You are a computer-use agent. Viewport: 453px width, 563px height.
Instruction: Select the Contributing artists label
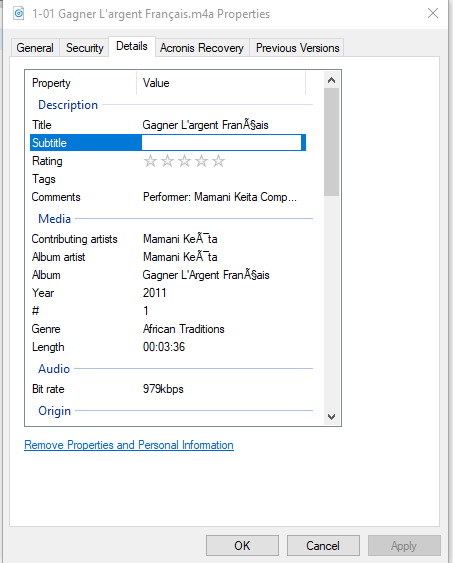tap(74, 239)
